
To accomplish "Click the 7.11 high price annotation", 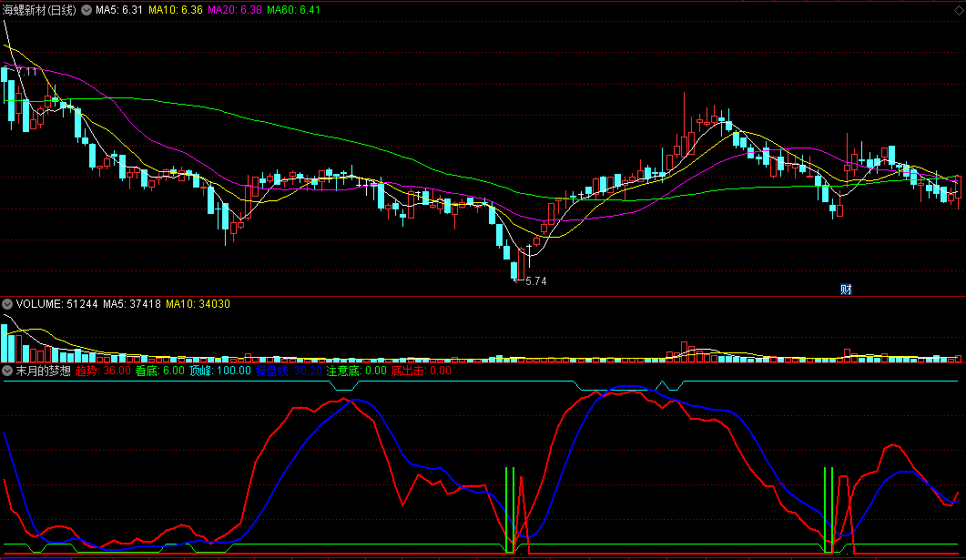I will [26, 71].
